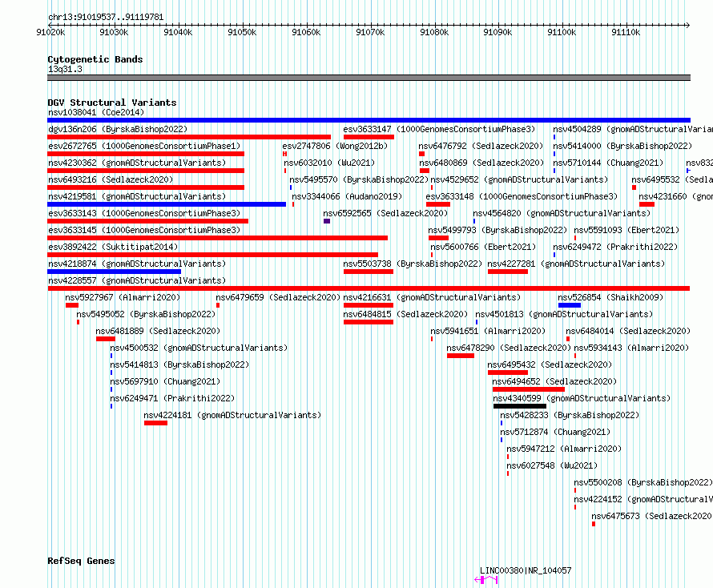Select nsv5600766 (Ebert2021) label
Screen dimensions: 713x588
483,247
